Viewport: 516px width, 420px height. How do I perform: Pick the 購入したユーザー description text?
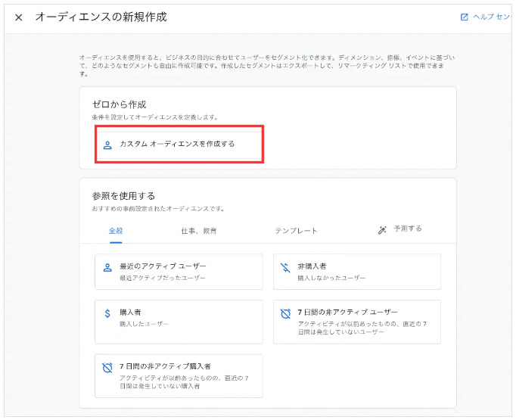[145, 324]
